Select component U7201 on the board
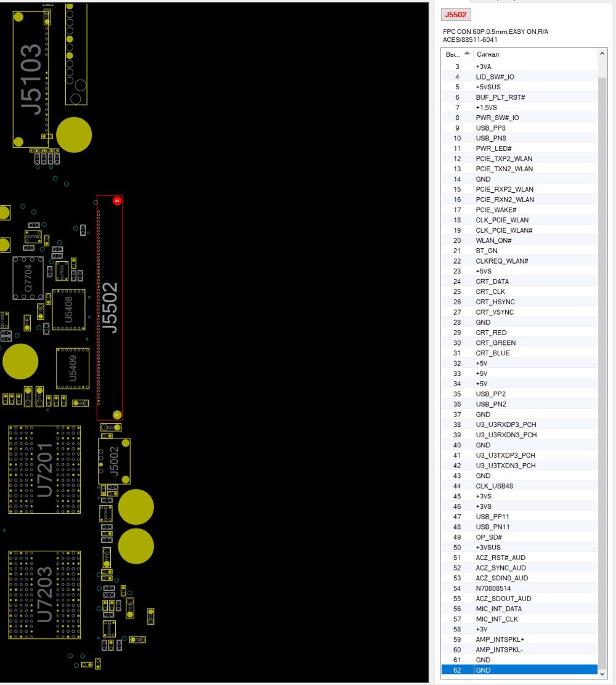Viewport: 616px width, 685px height. 44,469
